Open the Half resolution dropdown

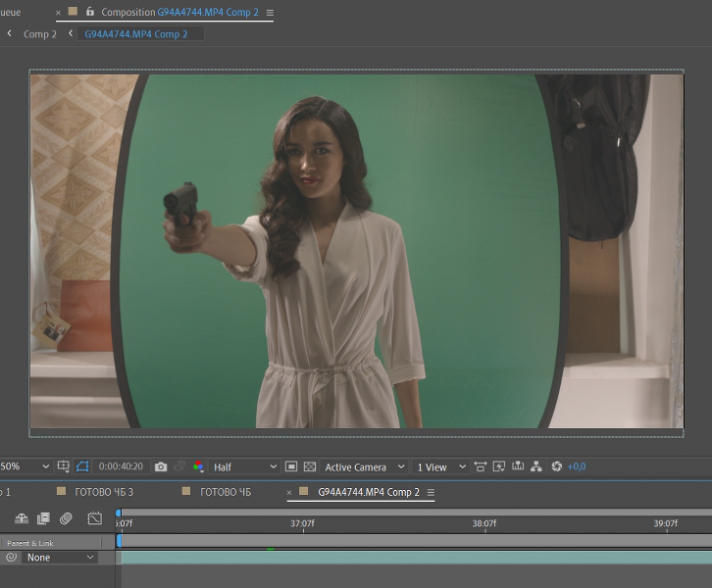[x=243, y=466]
